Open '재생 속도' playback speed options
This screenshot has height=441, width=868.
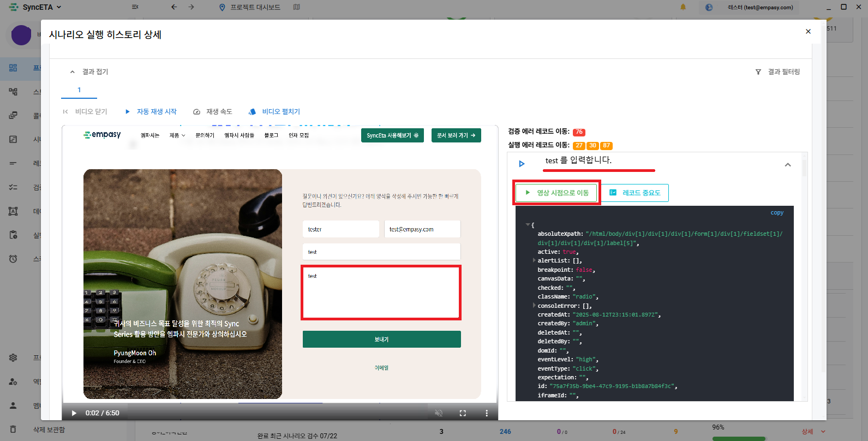213,112
